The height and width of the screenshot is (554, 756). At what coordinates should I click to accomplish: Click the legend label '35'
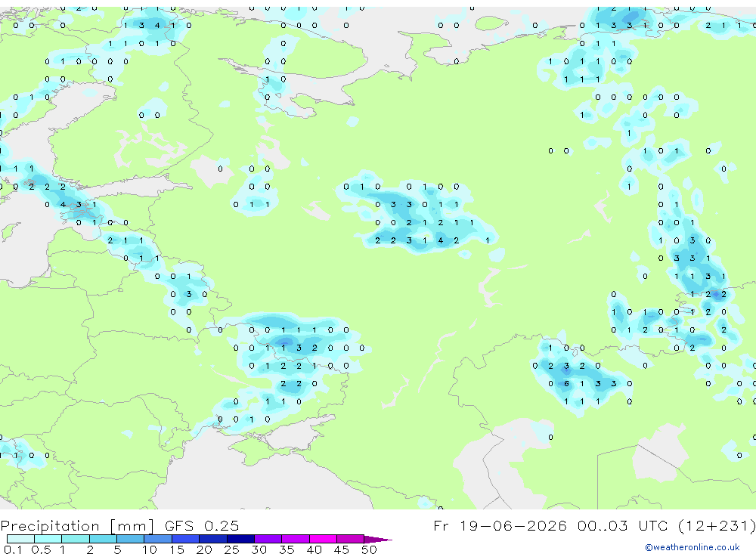click(287, 549)
